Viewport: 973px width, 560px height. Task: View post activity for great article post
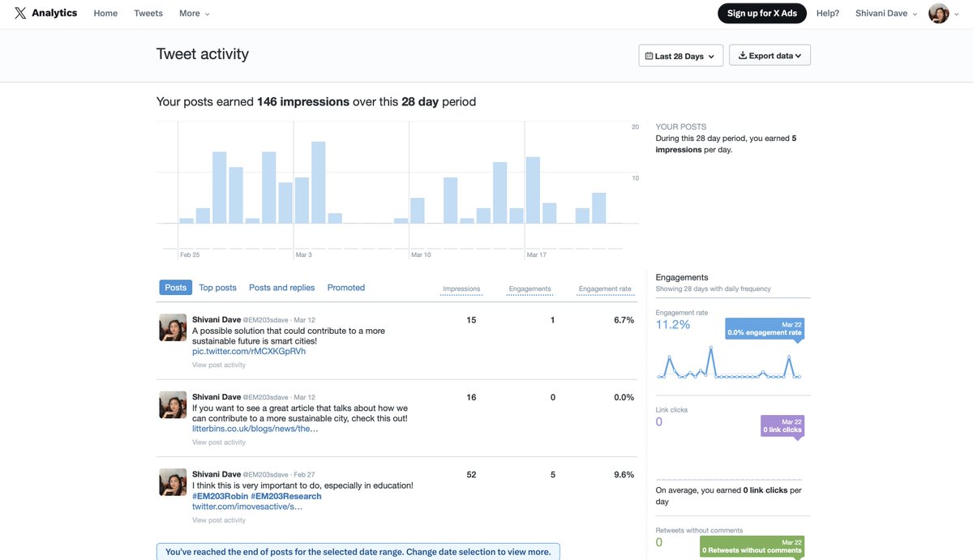tap(219, 442)
